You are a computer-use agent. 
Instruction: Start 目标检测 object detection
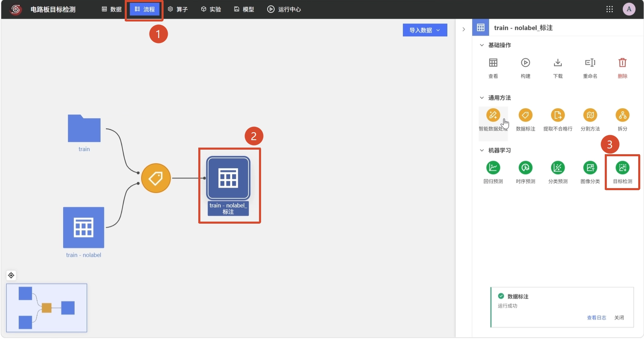pos(623,168)
